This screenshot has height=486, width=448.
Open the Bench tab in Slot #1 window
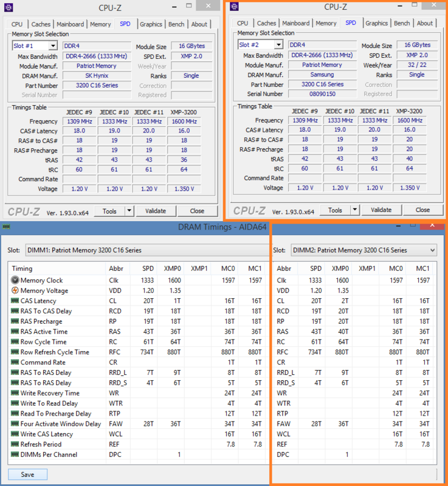[x=176, y=24]
